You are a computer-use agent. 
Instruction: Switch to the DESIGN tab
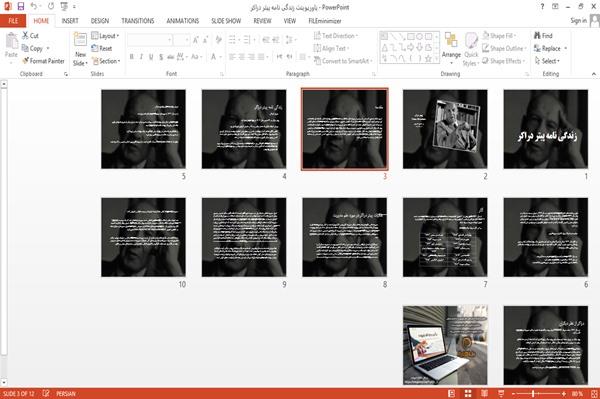(x=100, y=21)
